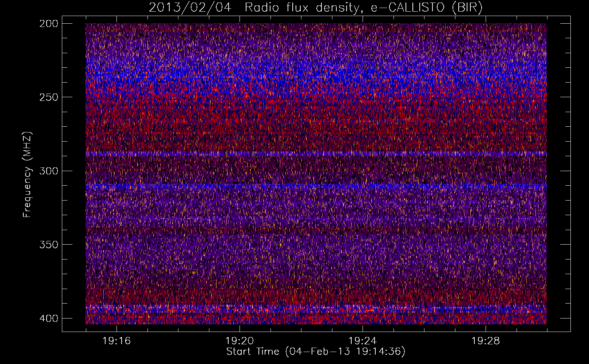589x364 pixels.
Task: Select the 250 frequency tick label
Action: pyautogui.click(x=49, y=97)
